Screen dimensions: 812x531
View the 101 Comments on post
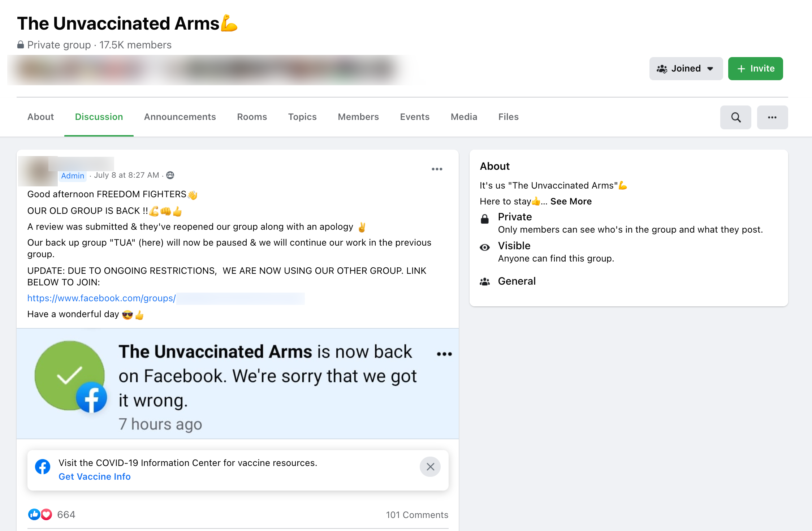tap(417, 515)
